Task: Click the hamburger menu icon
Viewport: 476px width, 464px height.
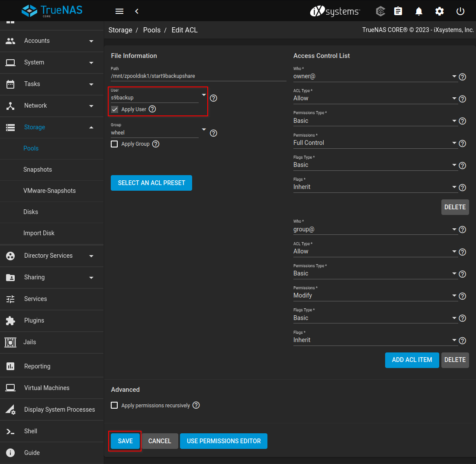Action: pyautogui.click(x=119, y=11)
